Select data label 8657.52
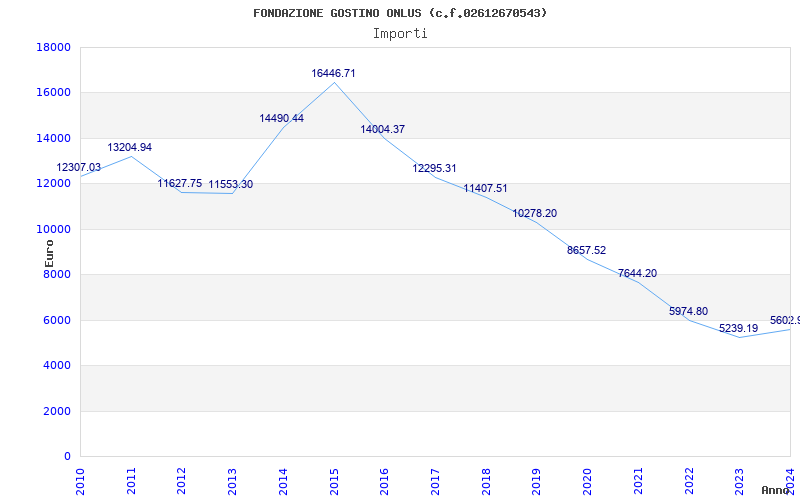Viewport: 800px width, 500px height. click(x=587, y=251)
